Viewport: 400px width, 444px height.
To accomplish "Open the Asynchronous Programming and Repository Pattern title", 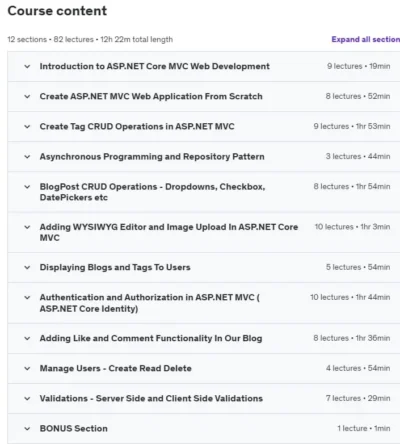I will pos(152,157).
